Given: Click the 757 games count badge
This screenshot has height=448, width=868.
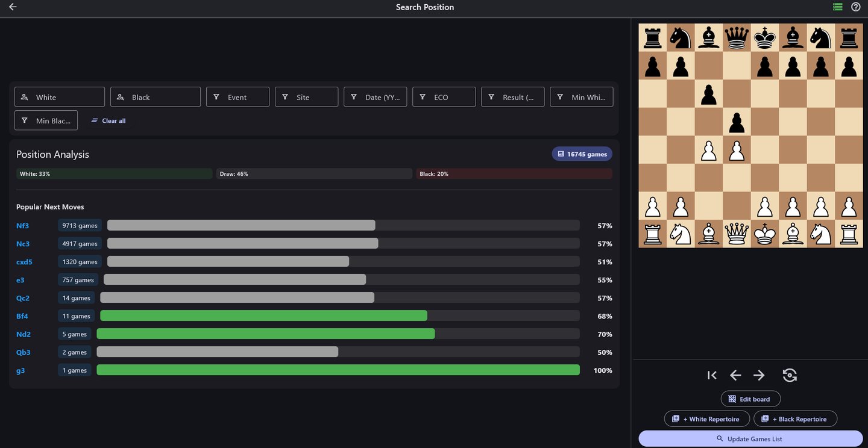Looking at the screenshot, I should tap(78, 280).
